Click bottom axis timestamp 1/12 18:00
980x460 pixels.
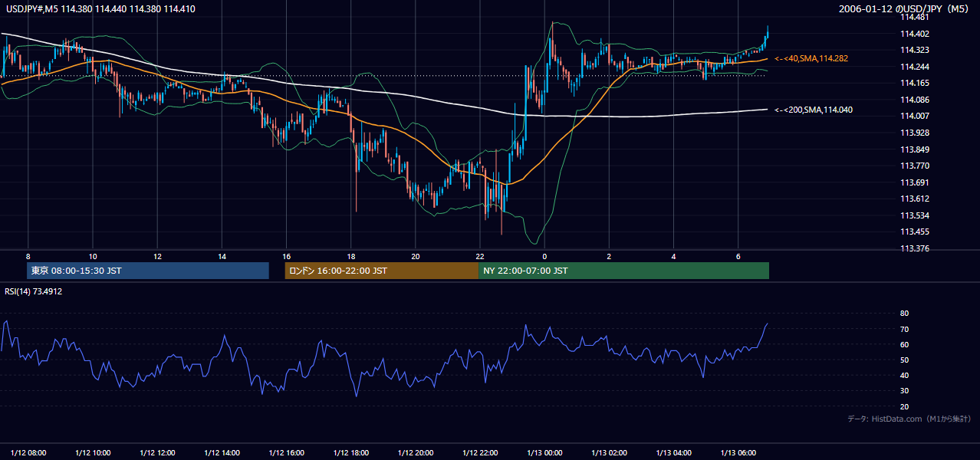(350, 452)
